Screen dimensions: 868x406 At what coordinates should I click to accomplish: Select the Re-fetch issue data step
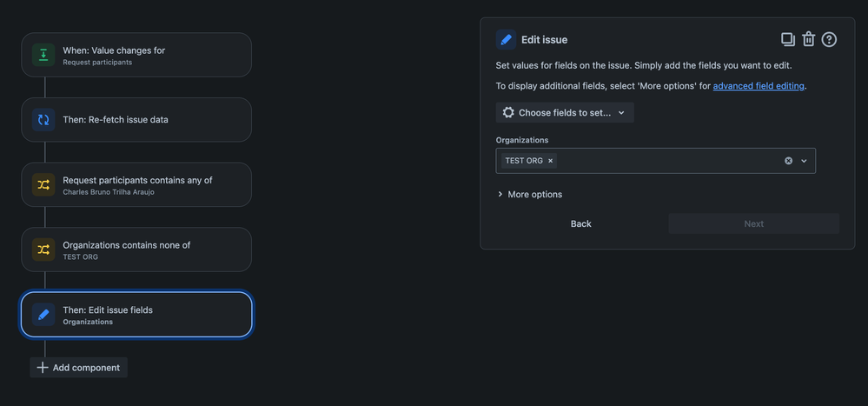tap(136, 120)
